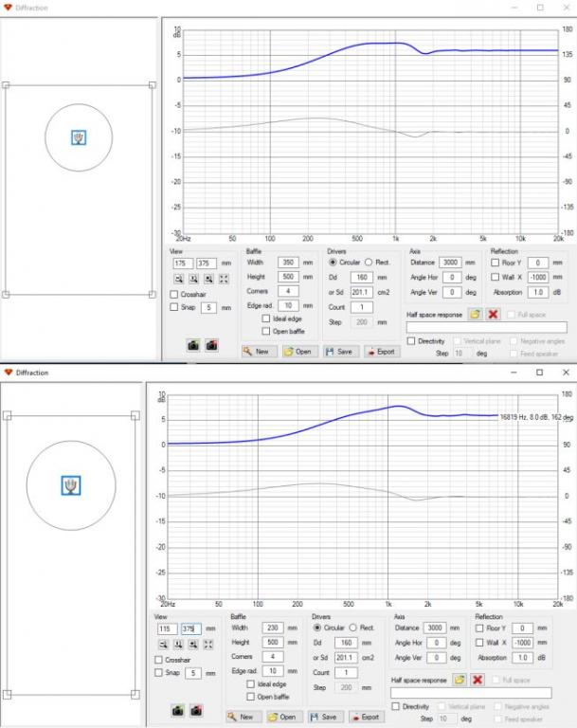Image resolution: width=577 pixels, height=728 pixels.
Task: Click the Half space response path box, lower window
Action: pos(471,693)
